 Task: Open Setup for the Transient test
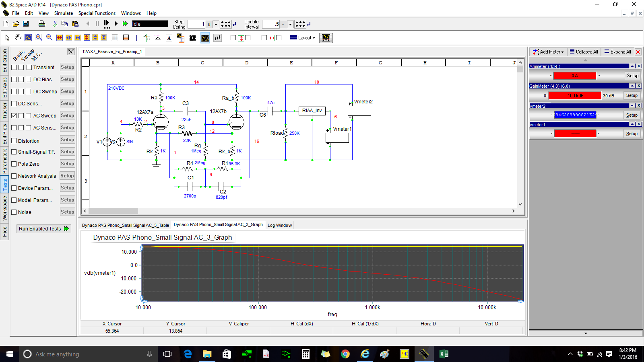68,67
